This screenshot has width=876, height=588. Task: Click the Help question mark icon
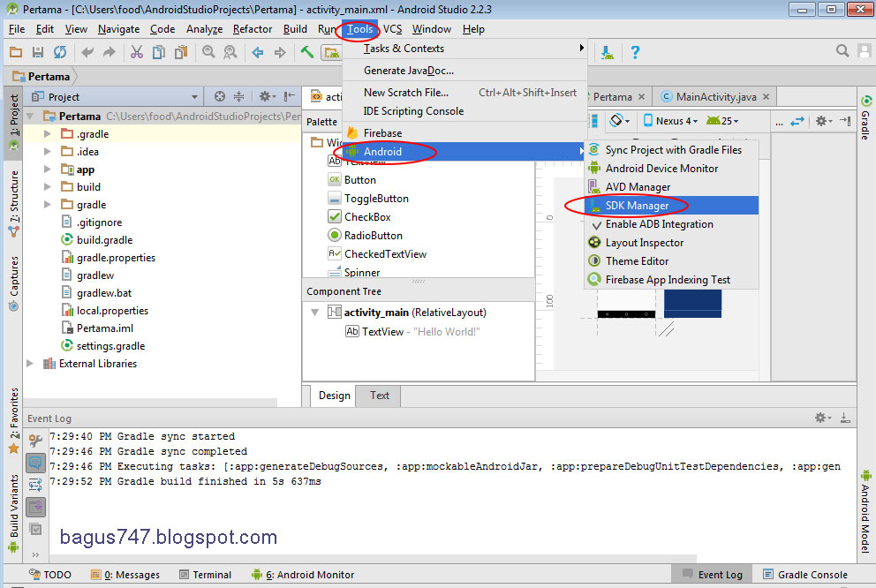pos(635,52)
